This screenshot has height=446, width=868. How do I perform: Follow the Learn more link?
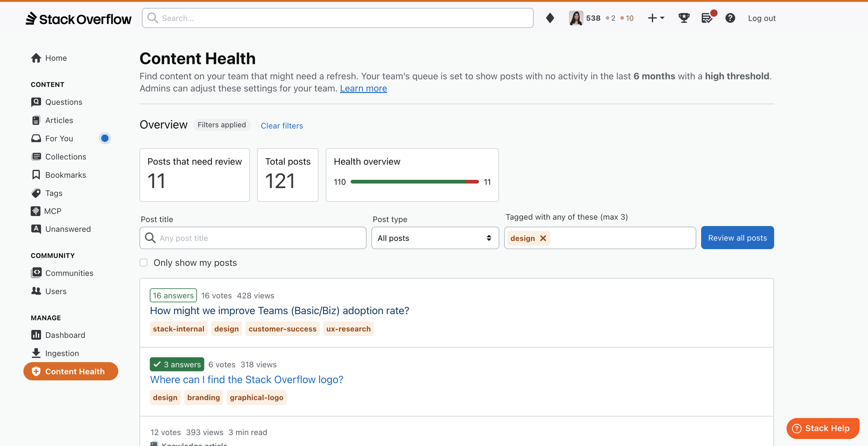[364, 89]
